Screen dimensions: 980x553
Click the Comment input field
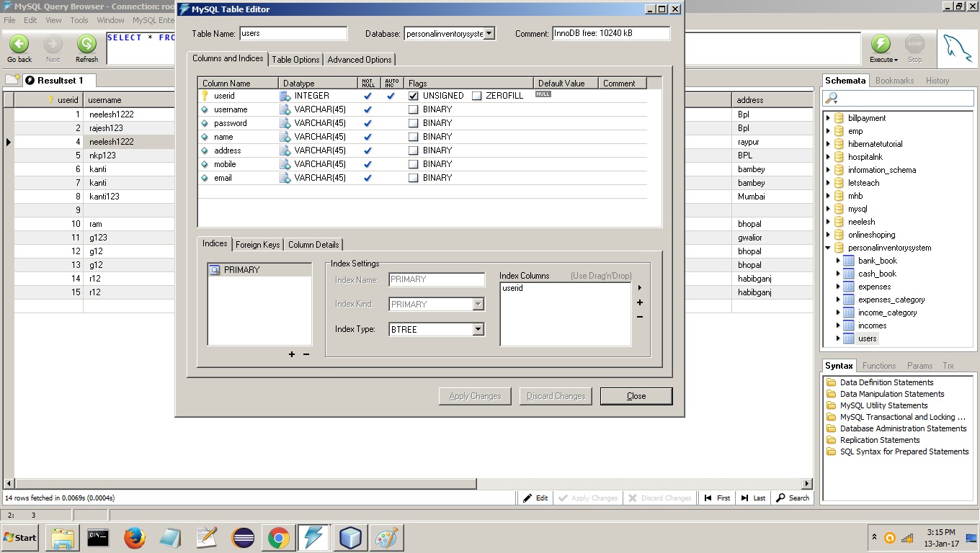pos(611,33)
